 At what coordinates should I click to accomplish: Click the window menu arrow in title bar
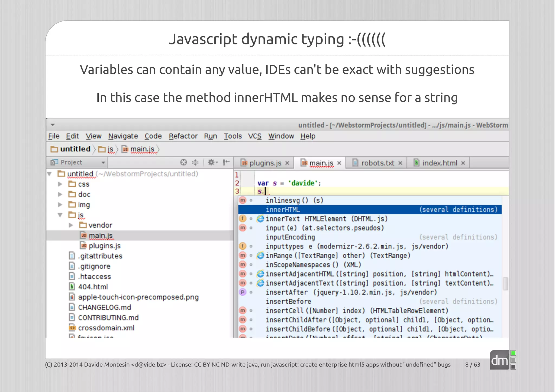click(53, 125)
